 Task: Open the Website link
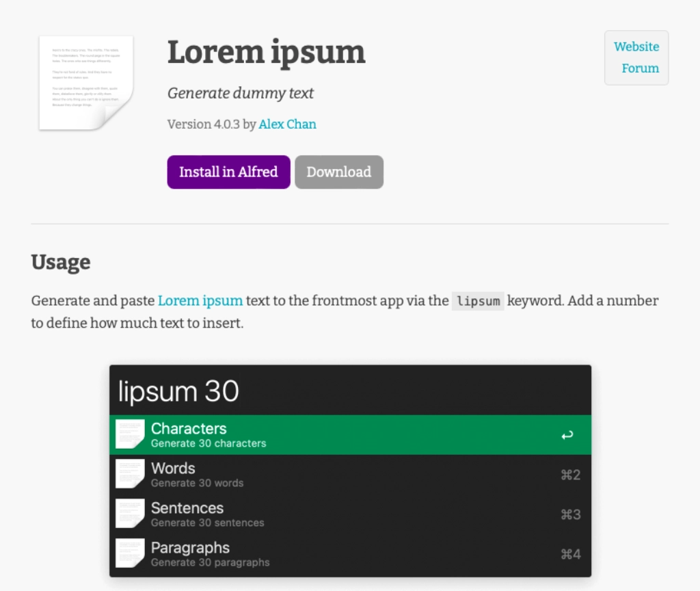636,47
